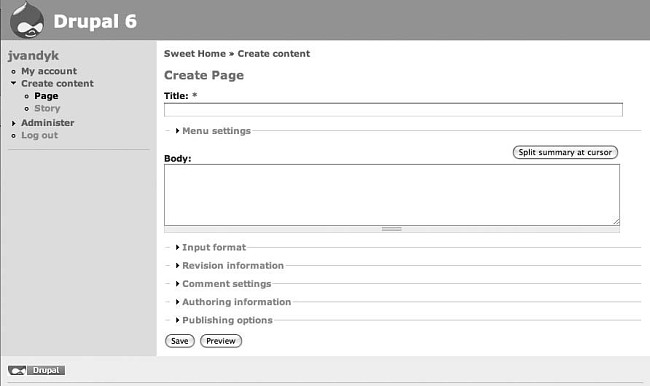Click the Preview button
The width and height of the screenshot is (650, 386).
221,341
